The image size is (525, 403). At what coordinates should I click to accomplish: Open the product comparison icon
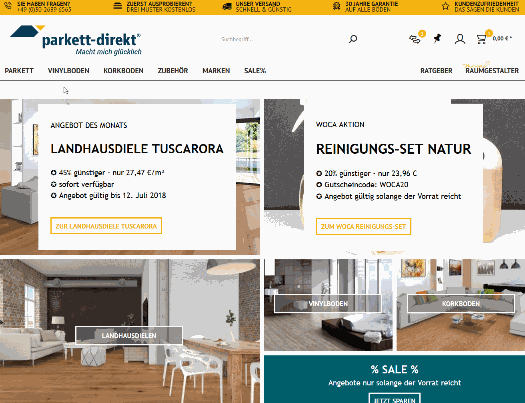pos(415,39)
